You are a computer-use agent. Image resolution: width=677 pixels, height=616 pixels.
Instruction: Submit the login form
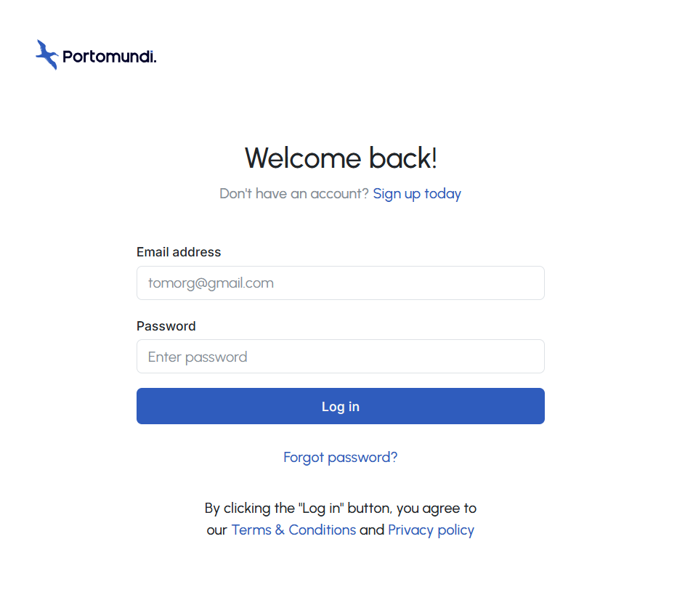pos(340,407)
